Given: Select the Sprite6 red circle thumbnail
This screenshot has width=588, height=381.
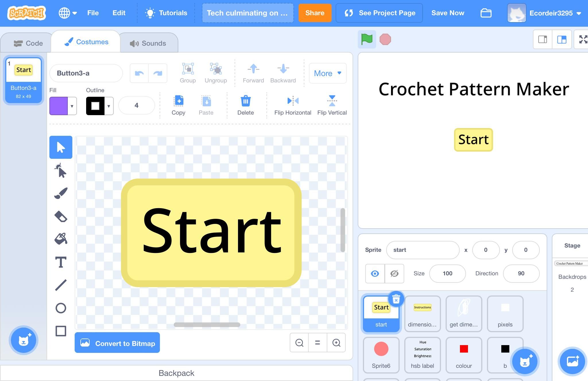Looking at the screenshot, I should click(381, 350).
